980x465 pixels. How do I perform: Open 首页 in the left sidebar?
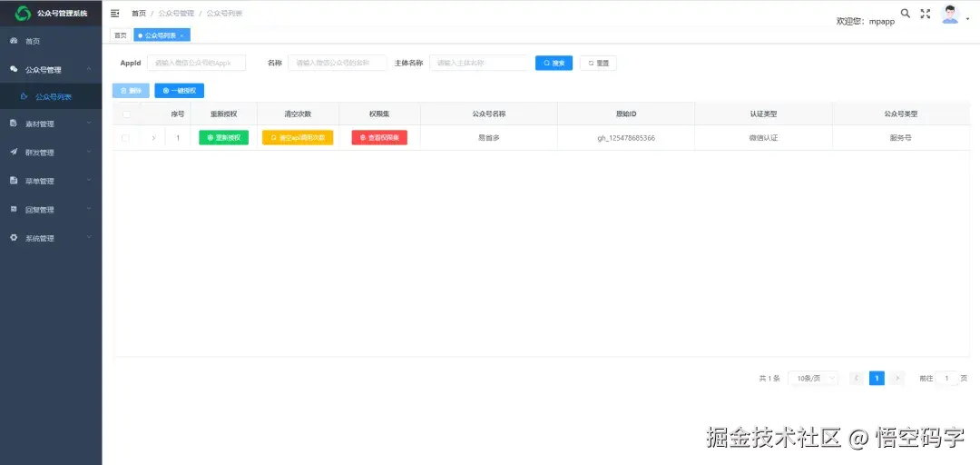coord(51,41)
